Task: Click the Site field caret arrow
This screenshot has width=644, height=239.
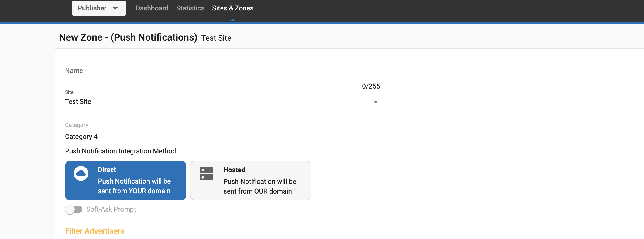Action: pyautogui.click(x=376, y=102)
